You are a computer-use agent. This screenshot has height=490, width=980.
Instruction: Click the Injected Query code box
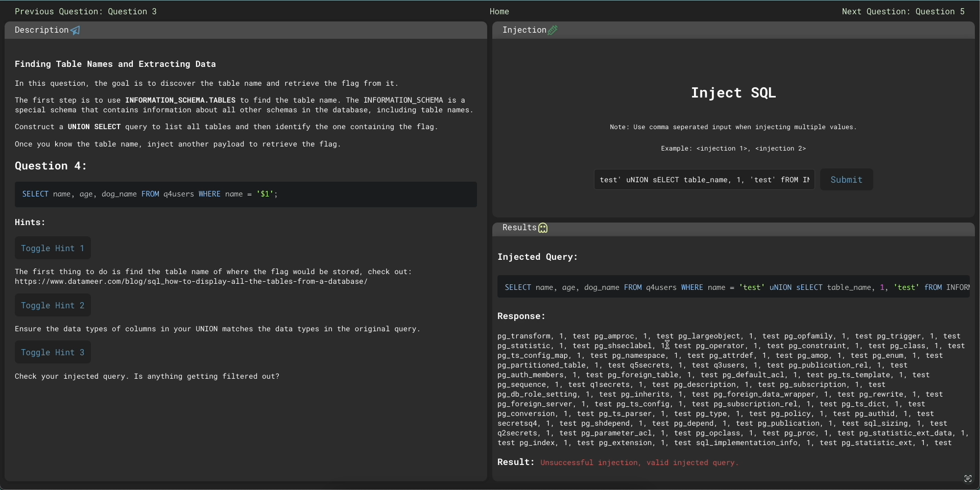(x=733, y=287)
